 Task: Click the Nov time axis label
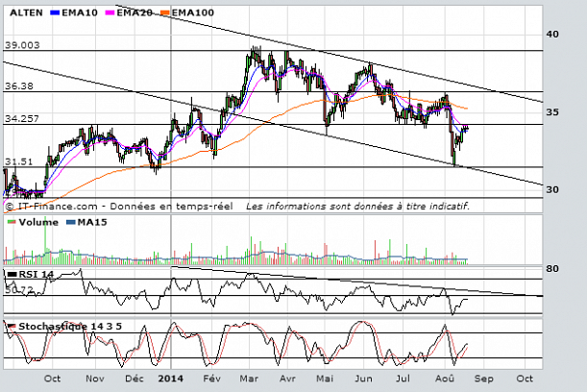pos(95,379)
